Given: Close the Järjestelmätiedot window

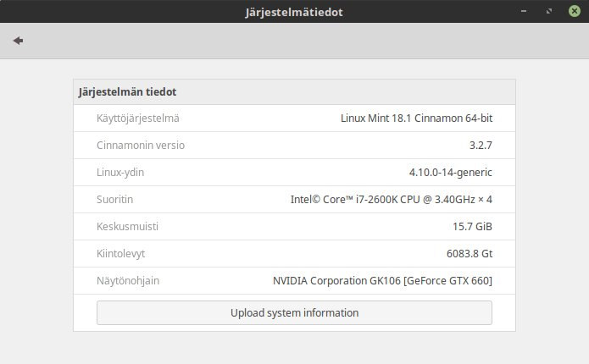Looking at the screenshot, I should click(x=575, y=12).
